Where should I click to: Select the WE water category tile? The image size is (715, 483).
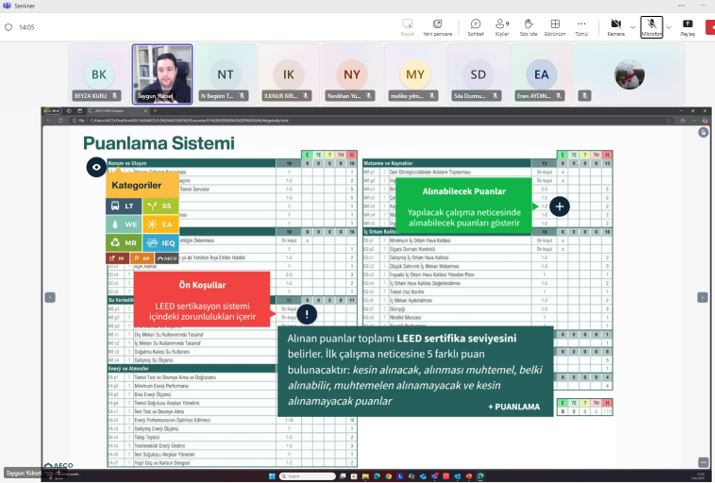point(124,224)
